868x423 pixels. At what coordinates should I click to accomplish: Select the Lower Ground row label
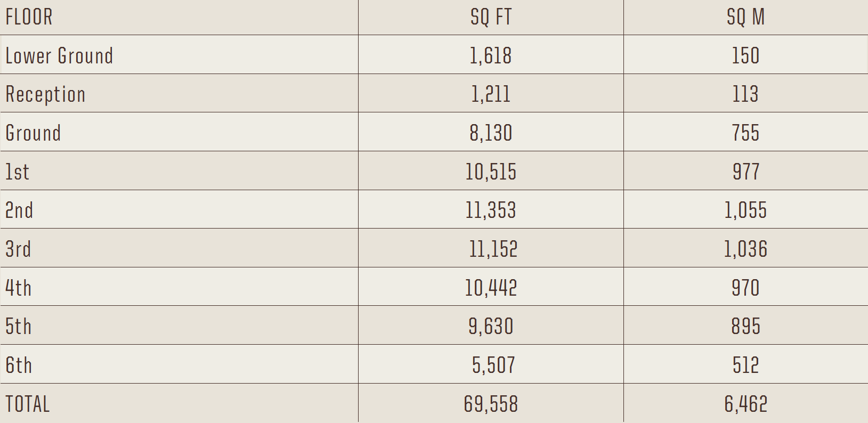(59, 55)
